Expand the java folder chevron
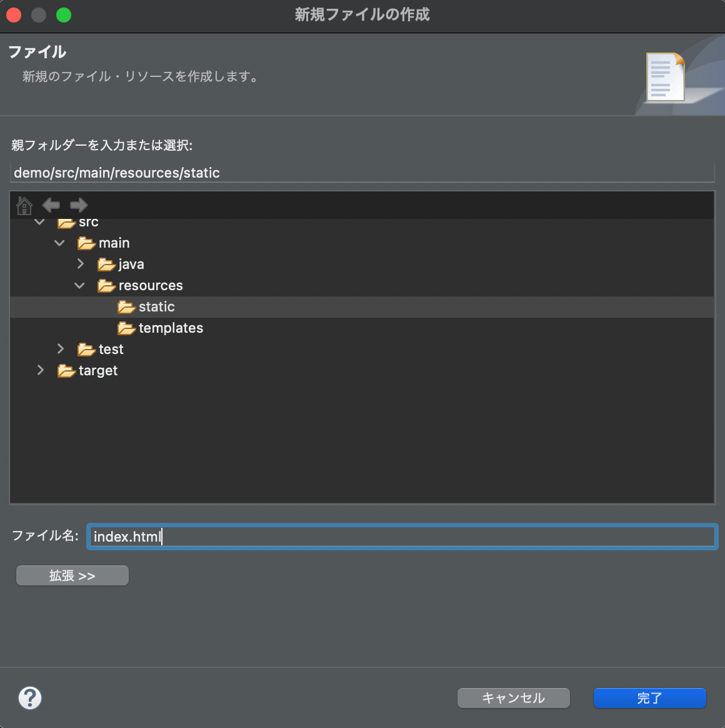The image size is (725, 728). click(81, 264)
